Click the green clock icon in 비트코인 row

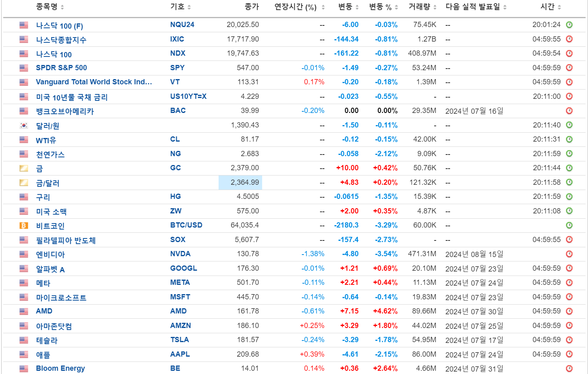569,226
